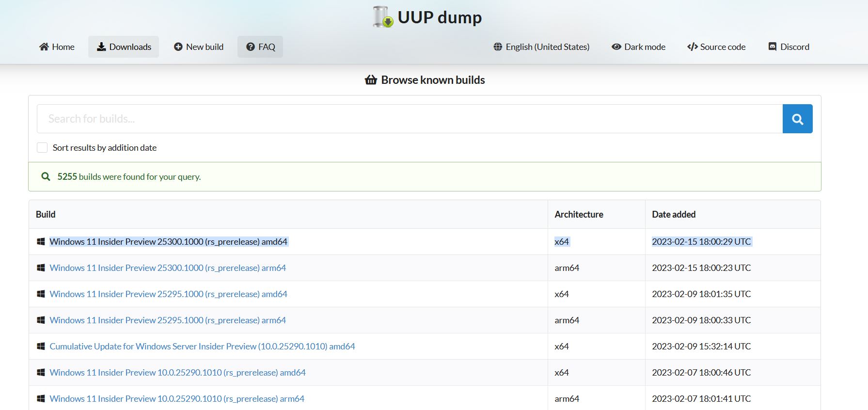Click Windows icon beside 10.0.25290.1010 arm64 build
The height and width of the screenshot is (410, 868).
(x=41, y=399)
